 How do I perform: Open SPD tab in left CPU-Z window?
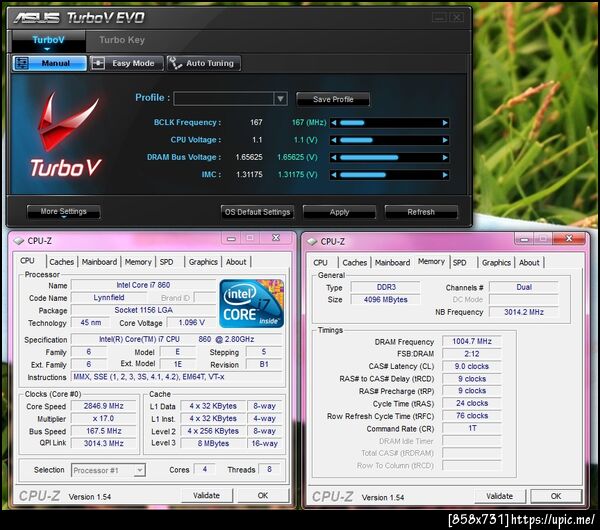point(166,262)
